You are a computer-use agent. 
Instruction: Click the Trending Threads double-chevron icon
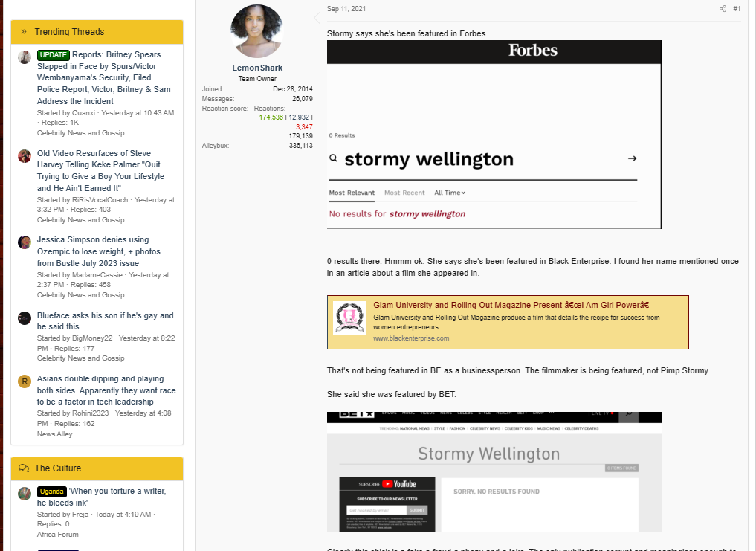click(x=24, y=32)
